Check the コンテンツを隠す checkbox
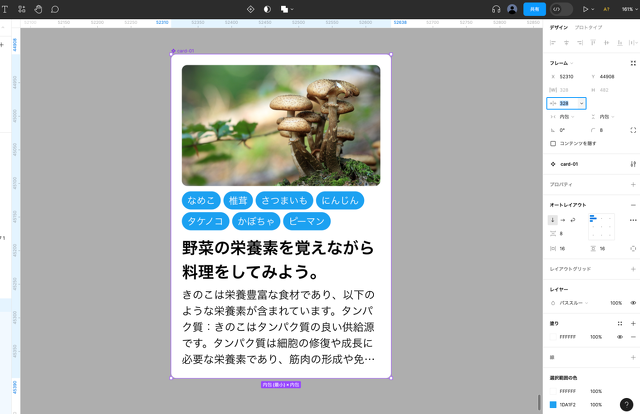 point(553,143)
